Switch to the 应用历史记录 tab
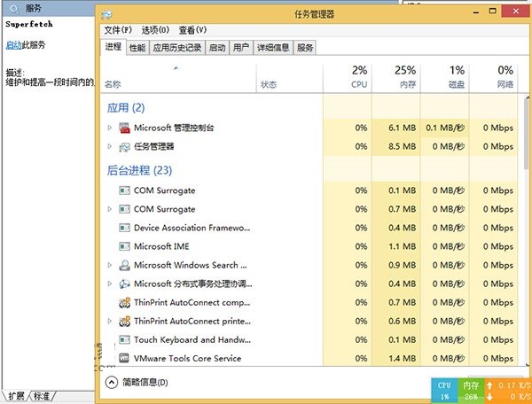532x404 pixels. tap(177, 48)
